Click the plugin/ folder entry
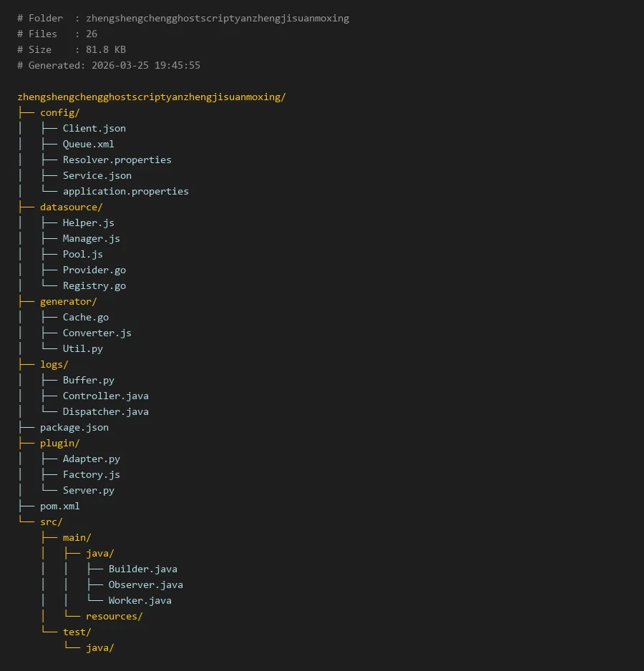Viewport: 644px width, 671px height. pos(59,443)
